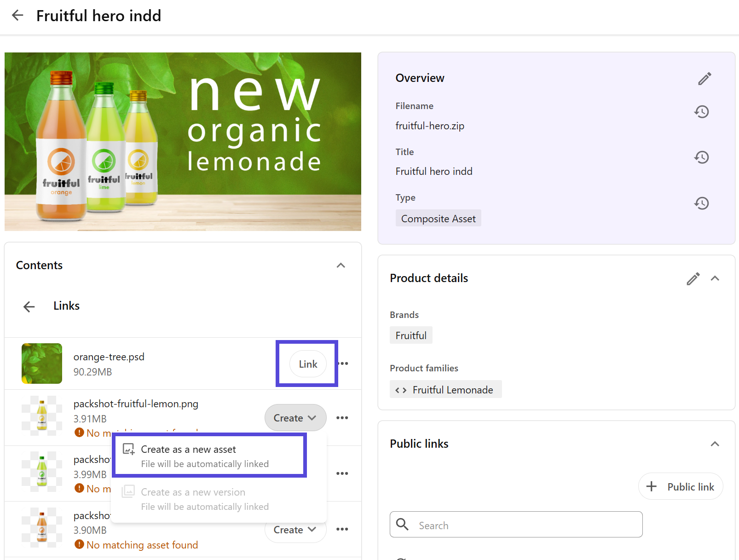The height and width of the screenshot is (560, 739).
Task: Click the 90.29MB file size
Action: [x=92, y=372]
